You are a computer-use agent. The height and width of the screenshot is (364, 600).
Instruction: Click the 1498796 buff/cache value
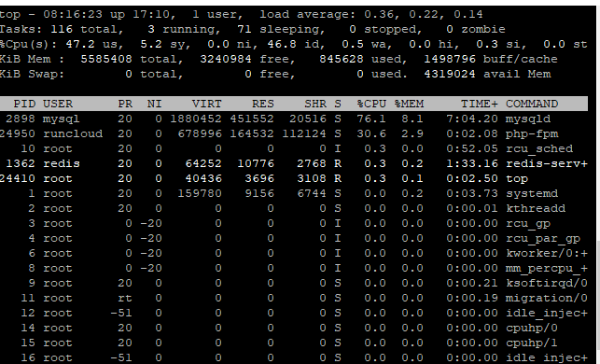[x=450, y=60]
